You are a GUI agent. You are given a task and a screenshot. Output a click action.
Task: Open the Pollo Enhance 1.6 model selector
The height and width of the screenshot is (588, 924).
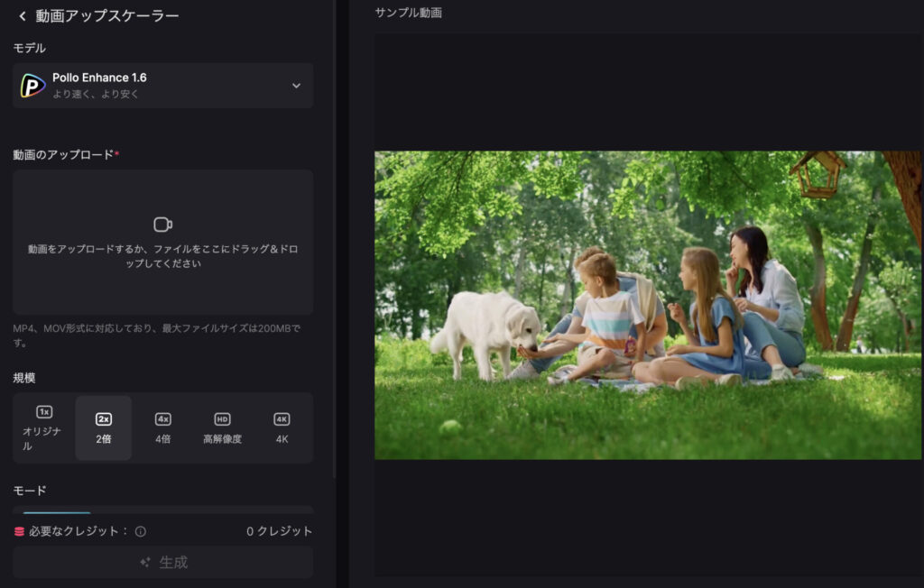(x=162, y=86)
